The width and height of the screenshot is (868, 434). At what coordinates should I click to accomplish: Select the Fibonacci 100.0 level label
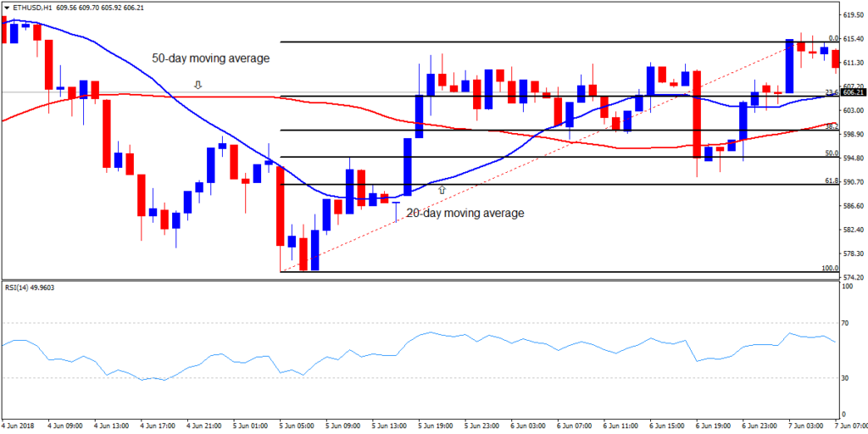[x=829, y=269]
